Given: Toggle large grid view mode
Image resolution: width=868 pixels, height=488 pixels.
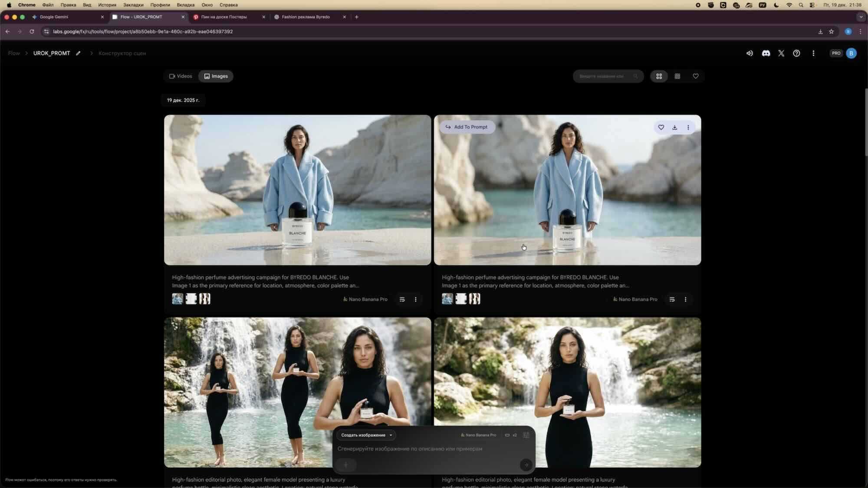Looking at the screenshot, I should 659,76.
